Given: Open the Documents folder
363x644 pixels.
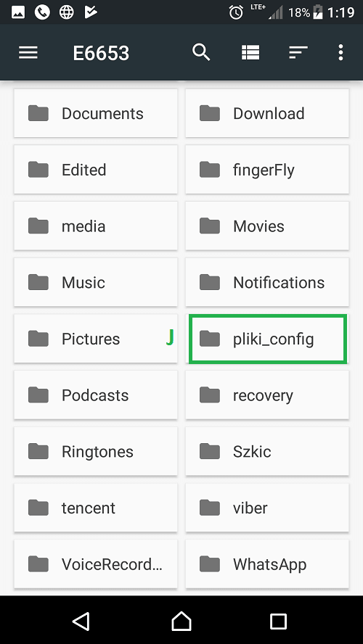Looking at the screenshot, I should (x=96, y=113).
